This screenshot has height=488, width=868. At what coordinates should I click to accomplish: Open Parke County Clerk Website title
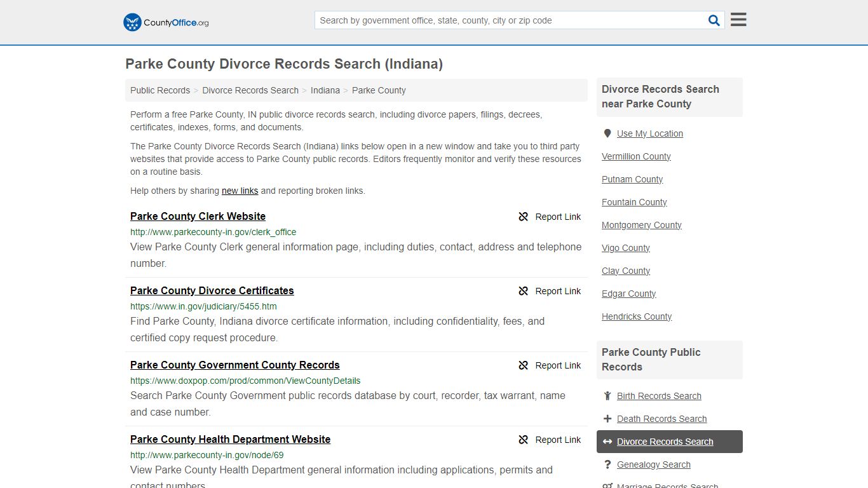198,216
